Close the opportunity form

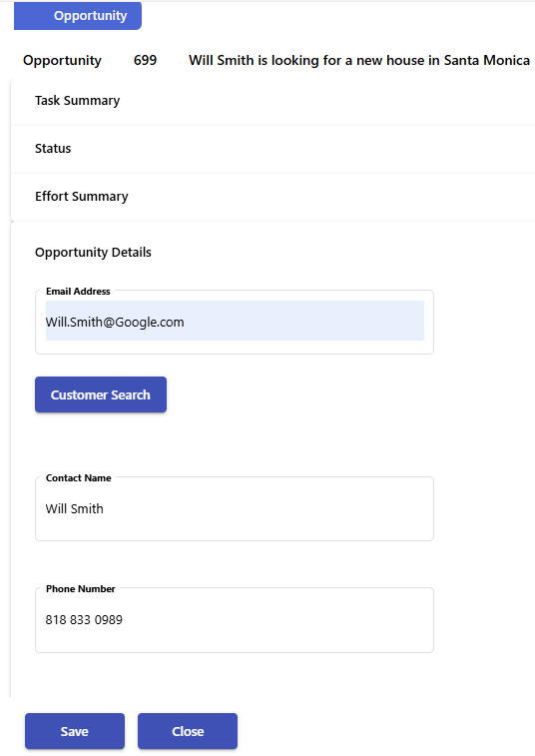click(x=188, y=731)
